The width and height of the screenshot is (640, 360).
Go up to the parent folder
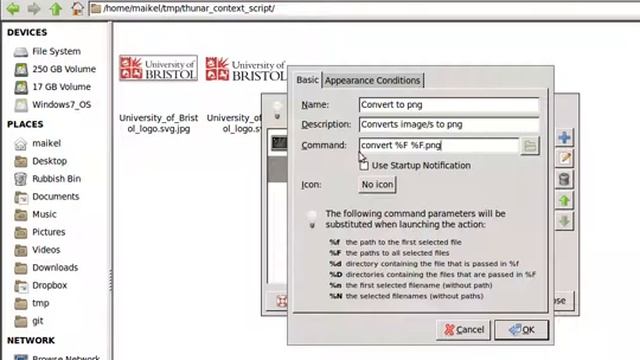pyautogui.click(x=56, y=9)
